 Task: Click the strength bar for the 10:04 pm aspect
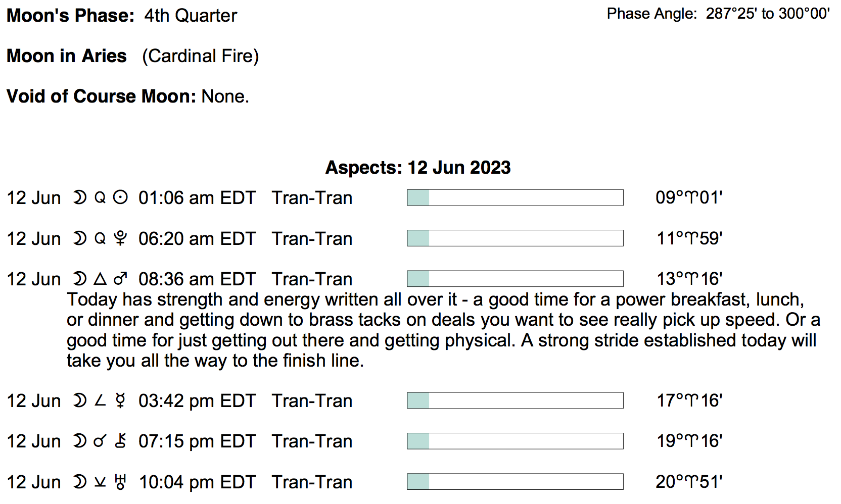[515, 482]
